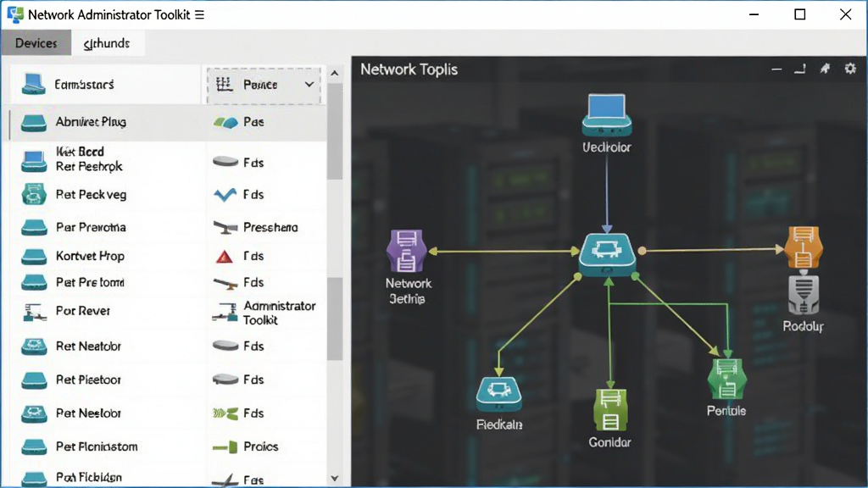Pin the Network Toplis panel
The height and width of the screenshot is (488, 868).
(825, 69)
